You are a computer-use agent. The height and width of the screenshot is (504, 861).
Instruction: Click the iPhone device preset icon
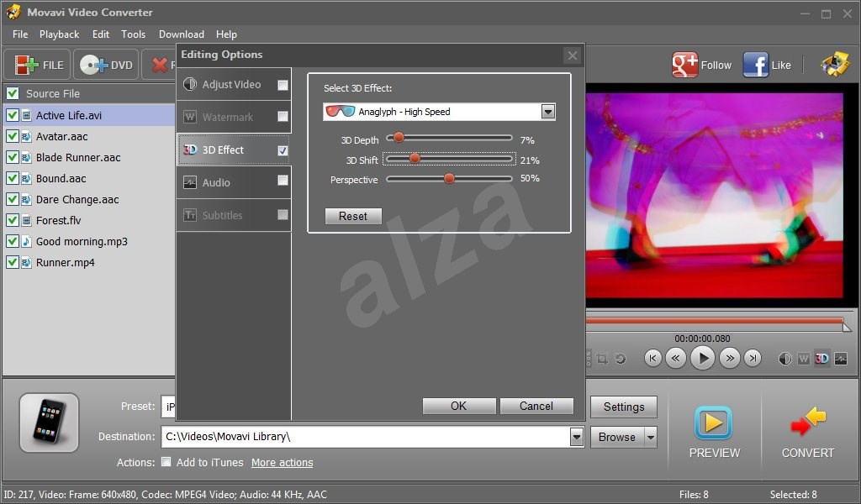[x=50, y=423]
